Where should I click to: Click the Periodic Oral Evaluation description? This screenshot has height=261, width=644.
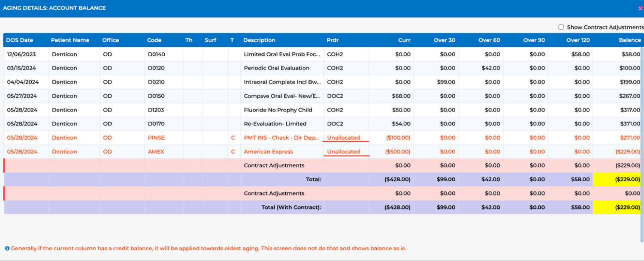(276, 68)
